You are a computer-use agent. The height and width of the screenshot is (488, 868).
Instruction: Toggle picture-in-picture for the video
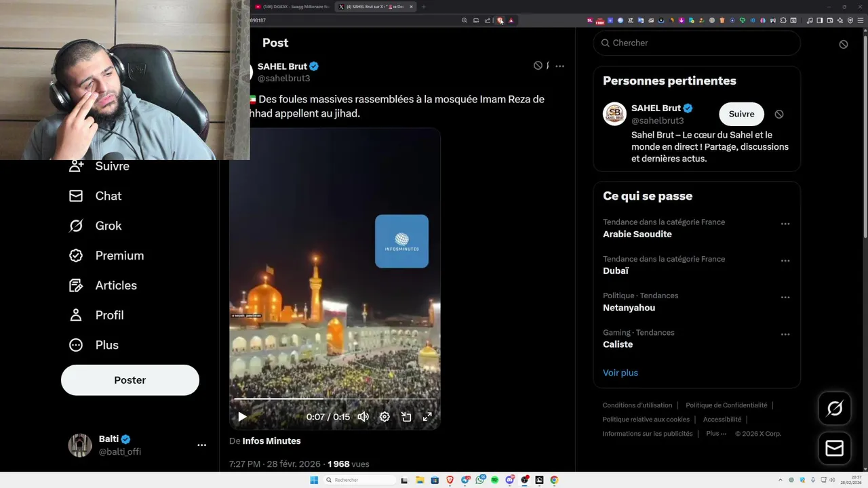tap(406, 417)
